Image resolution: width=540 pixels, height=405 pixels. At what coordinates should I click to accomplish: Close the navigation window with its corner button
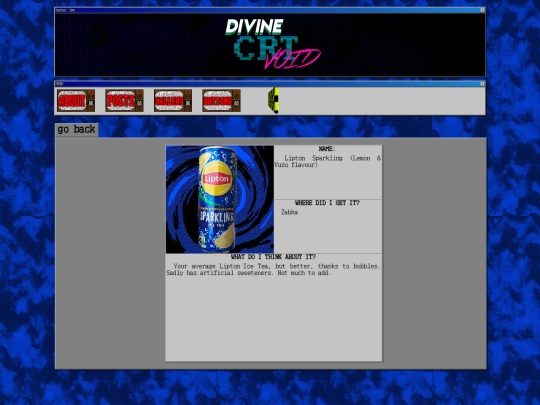coord(482,84)
